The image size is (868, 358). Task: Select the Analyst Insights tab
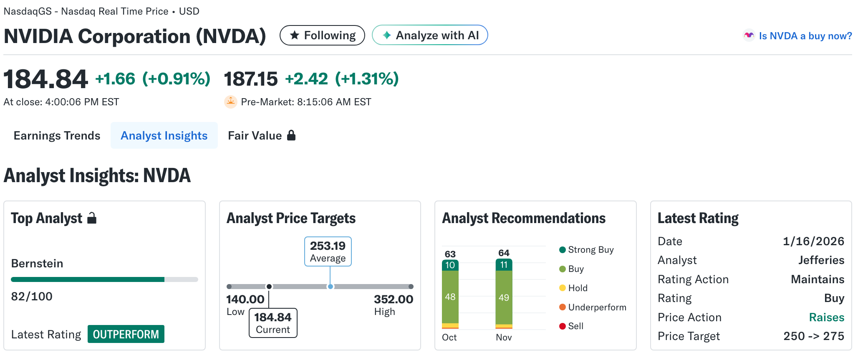tap(164, 135)
